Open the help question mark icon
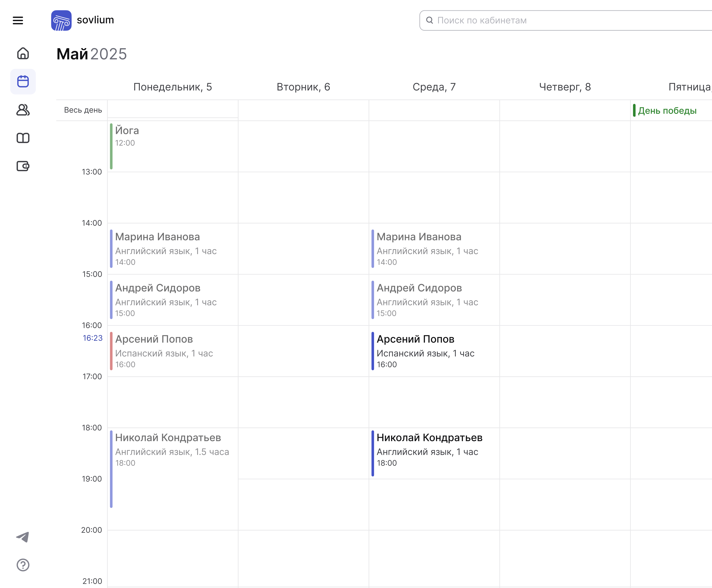Screen dimensions: 712x588 (23, 565)
